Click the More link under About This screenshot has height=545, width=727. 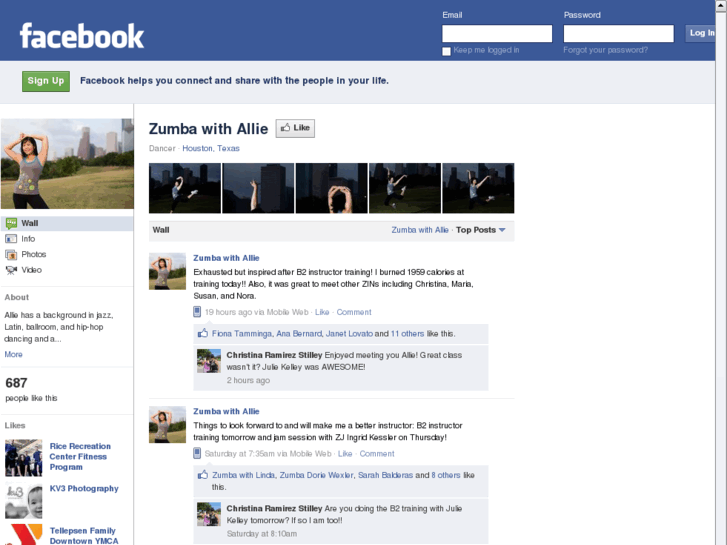coord(13,354)
